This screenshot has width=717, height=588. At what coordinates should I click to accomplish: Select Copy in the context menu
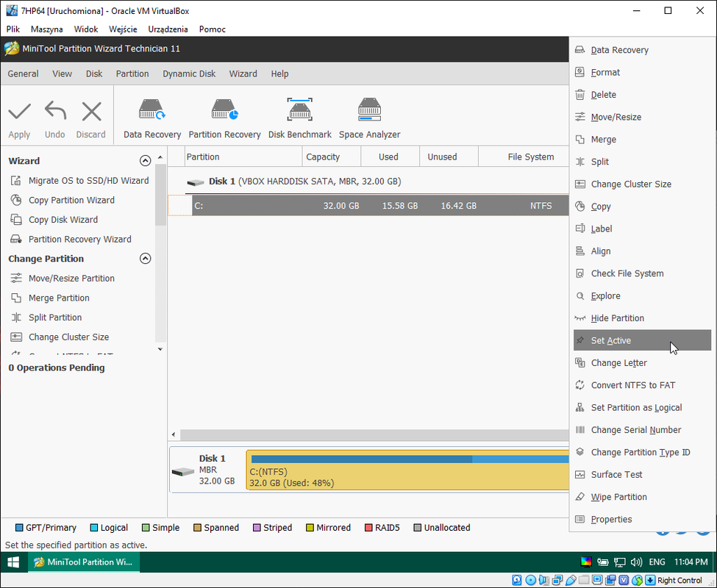642,207
